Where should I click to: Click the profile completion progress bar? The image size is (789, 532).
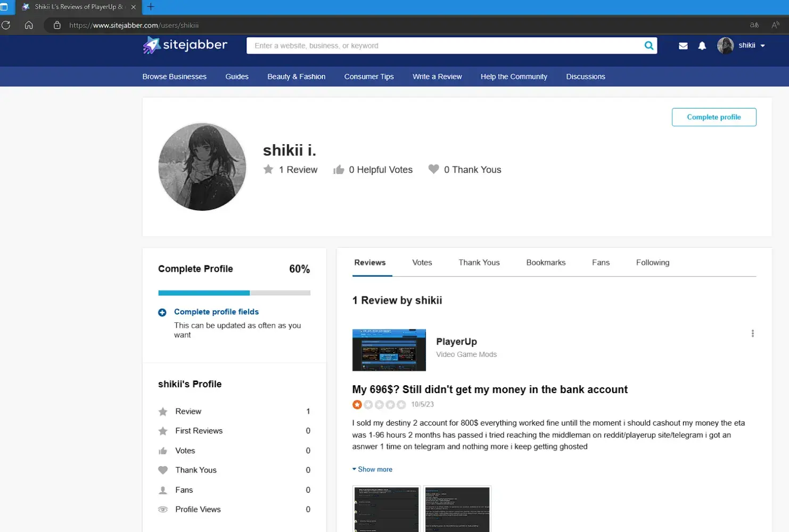(234, 293)
